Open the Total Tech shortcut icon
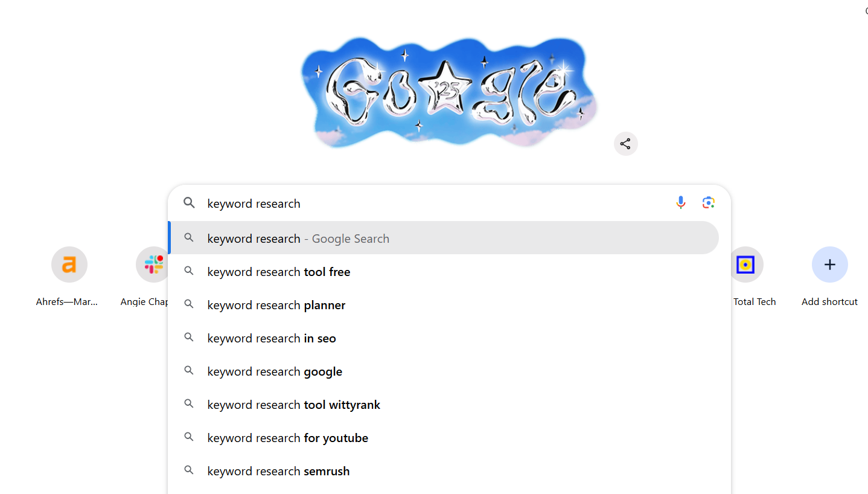 (x=747, y=265)
